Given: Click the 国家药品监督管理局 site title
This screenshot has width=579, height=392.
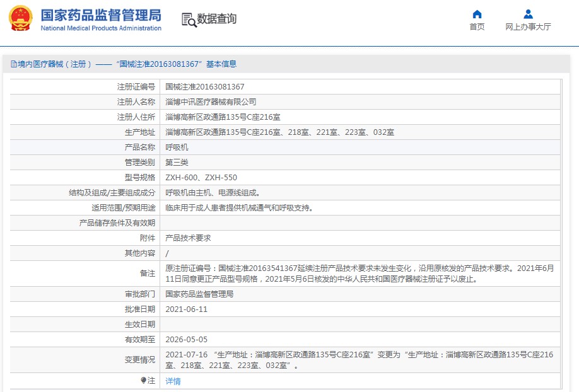Looking at the screenshot, I should click(x=101, y=14).
